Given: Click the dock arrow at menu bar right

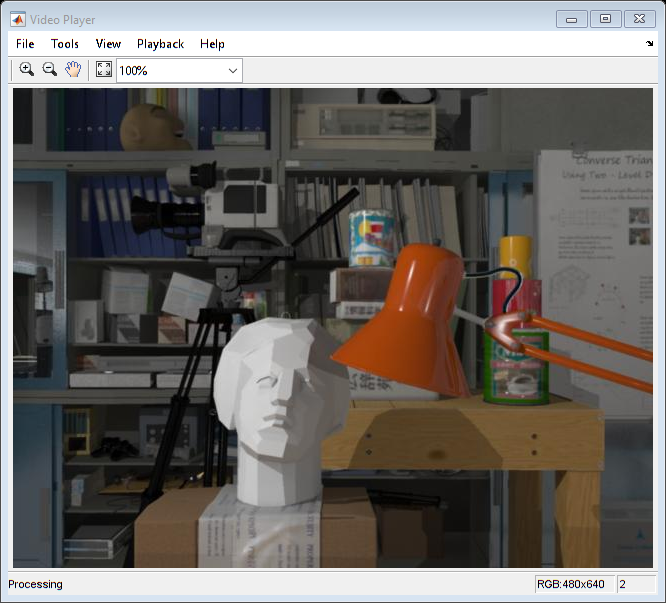Looking at the screenshot, I should [x=649, y=44].
